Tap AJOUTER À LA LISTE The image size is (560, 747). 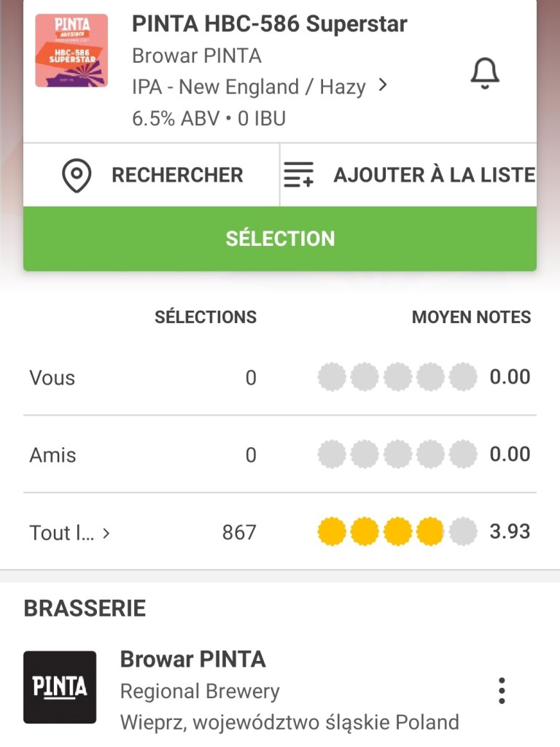click(x=434, y=175)
